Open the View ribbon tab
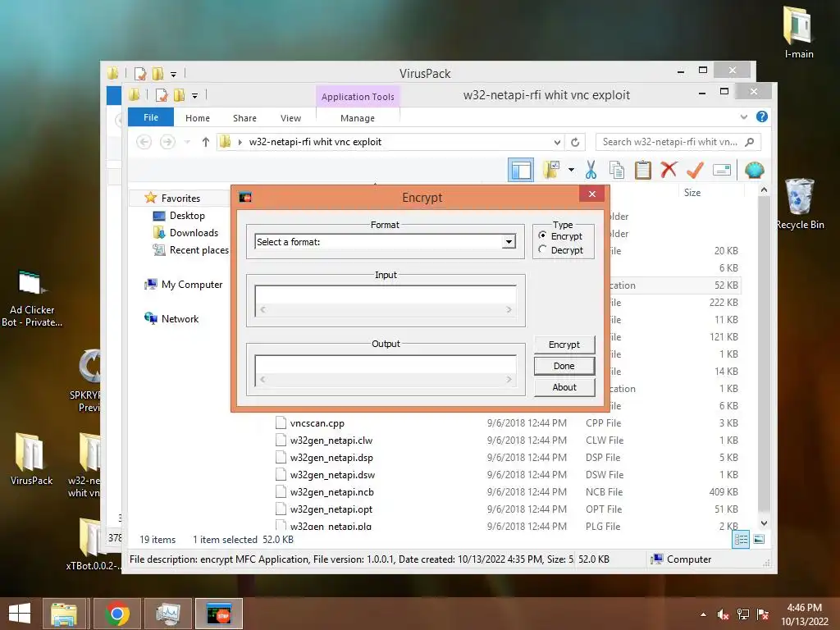The height and width of the screenshot is (630, 840). pyautogui.click(x=291, y=118)
